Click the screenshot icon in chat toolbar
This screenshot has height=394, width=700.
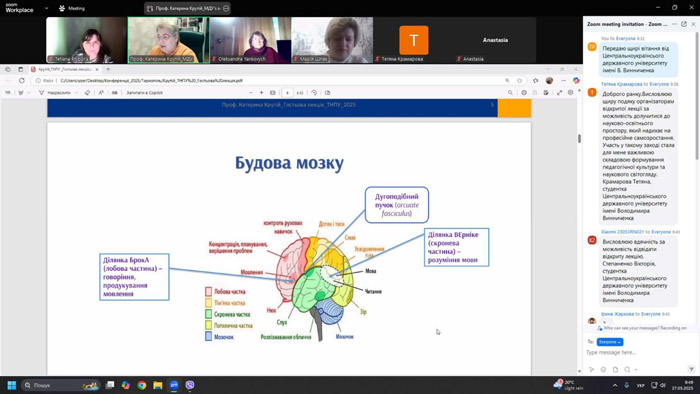tap(627, 369)
